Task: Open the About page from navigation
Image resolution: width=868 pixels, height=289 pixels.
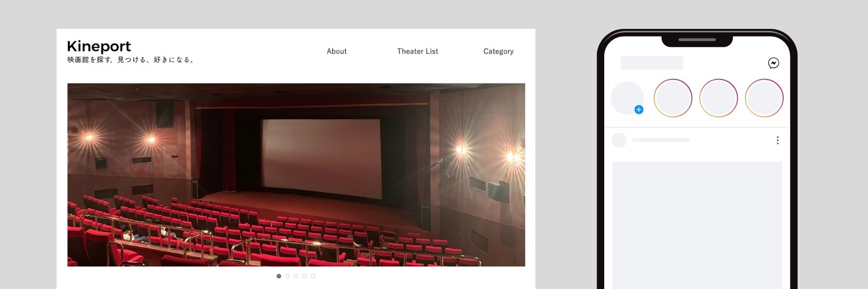Action: pos(337,52)
